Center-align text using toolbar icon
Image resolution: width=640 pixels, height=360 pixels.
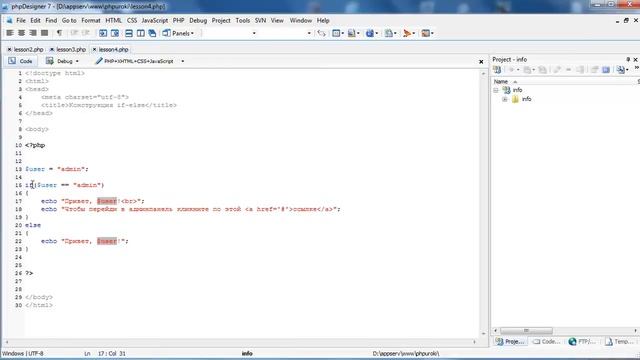(x=21, y=33)
